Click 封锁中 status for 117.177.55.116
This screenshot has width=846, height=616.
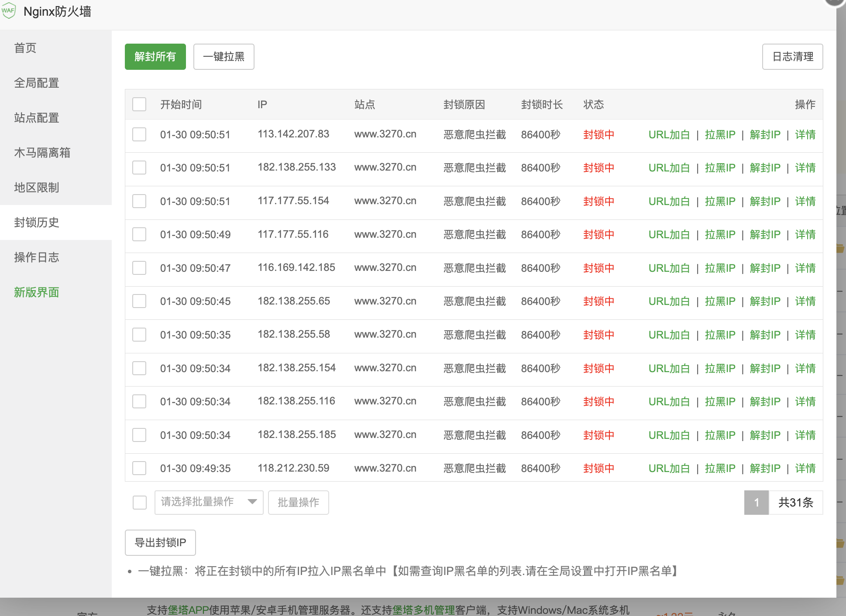tap(599, 234)
